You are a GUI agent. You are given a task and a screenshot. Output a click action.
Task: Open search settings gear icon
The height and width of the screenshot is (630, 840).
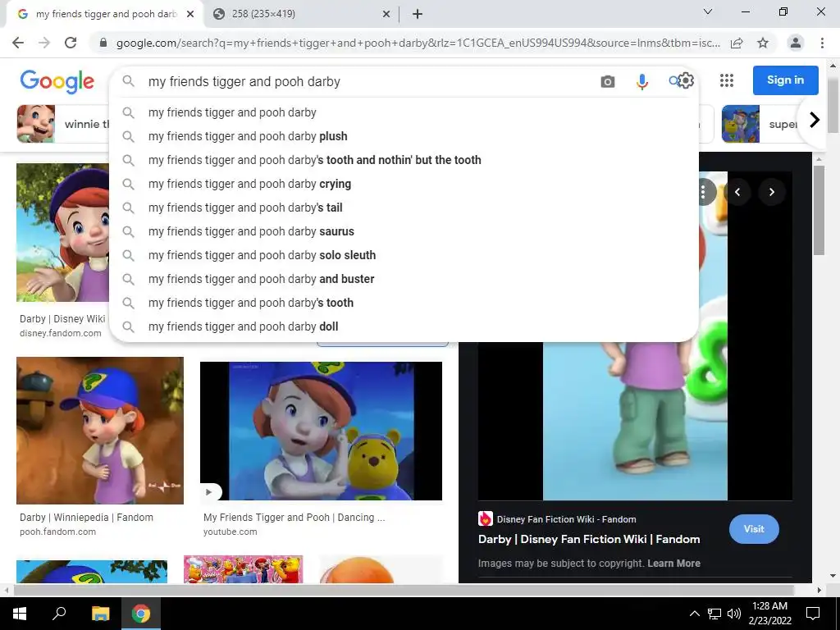tap(686, 80)
